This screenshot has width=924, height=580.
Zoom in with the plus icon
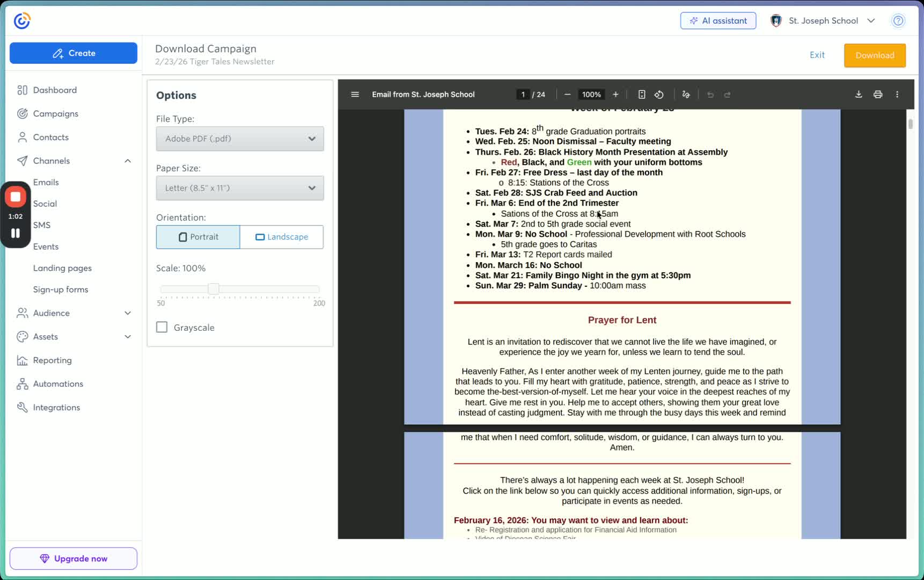(x=615, y=95)
